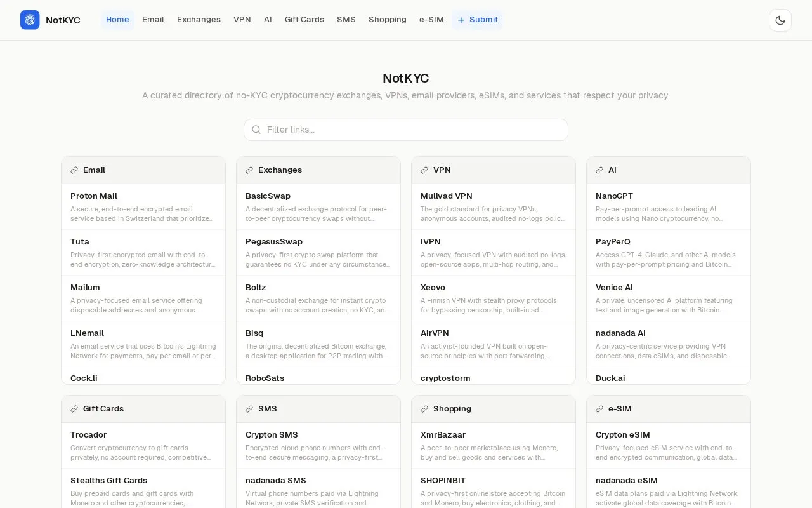
Task: Open the Trocador gift cards listing
Action: coord(143,446)
